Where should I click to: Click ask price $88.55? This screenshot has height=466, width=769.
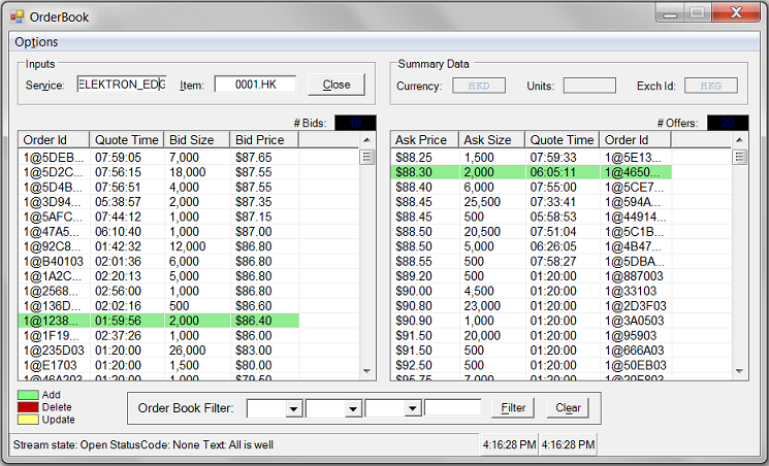pyautogui.click(x=414, y=261)
